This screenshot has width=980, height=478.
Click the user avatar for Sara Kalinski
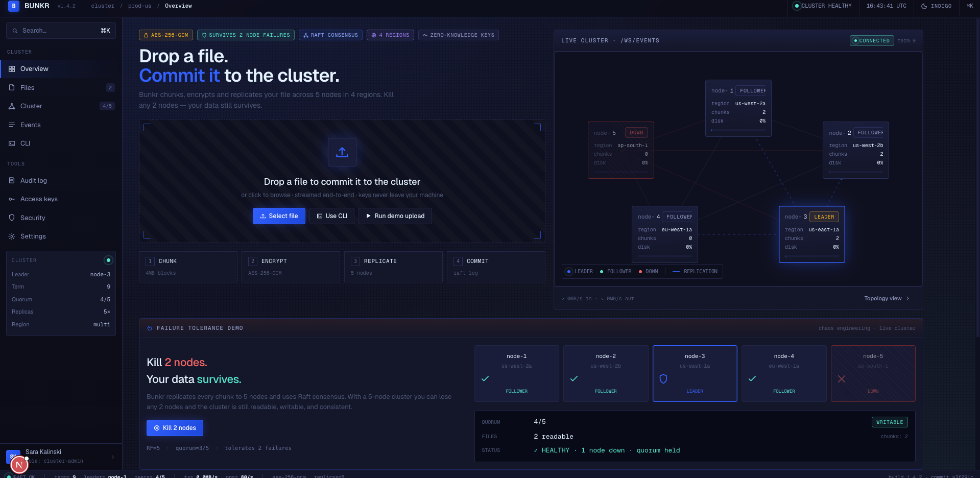[13, 456]
